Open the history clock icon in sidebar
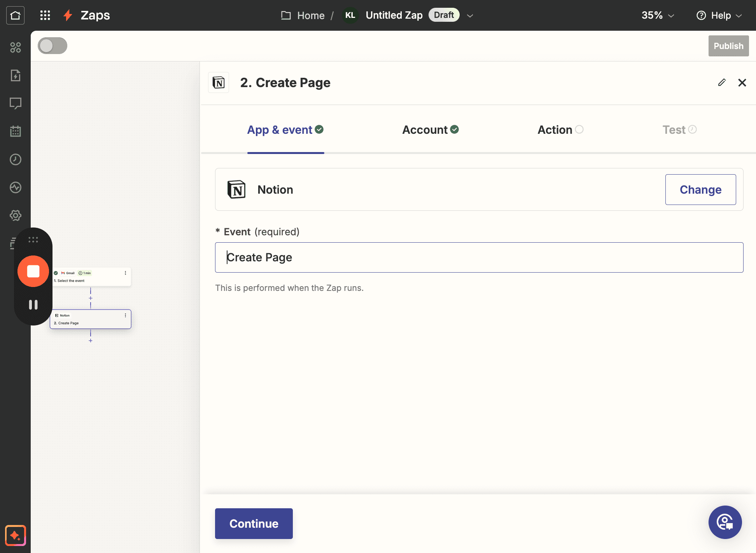 click(x=15, y=159)
